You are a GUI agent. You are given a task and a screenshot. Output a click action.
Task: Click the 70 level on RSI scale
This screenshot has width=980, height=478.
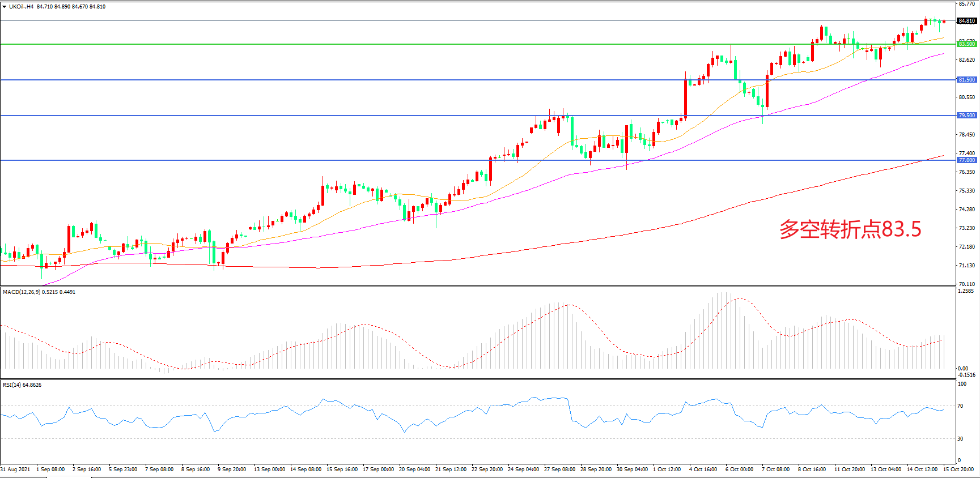pyautogui.click(x=960, y=406)
